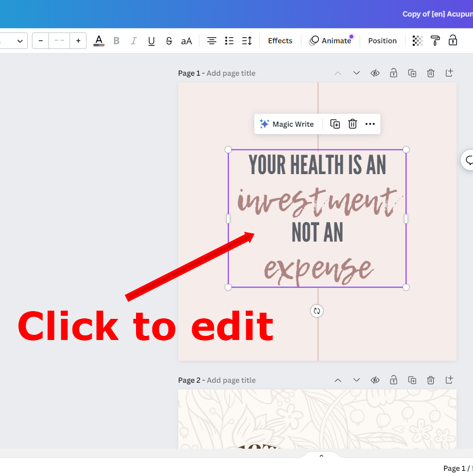
Task: Open more options in floating toolbar
Action: (370, 124)
